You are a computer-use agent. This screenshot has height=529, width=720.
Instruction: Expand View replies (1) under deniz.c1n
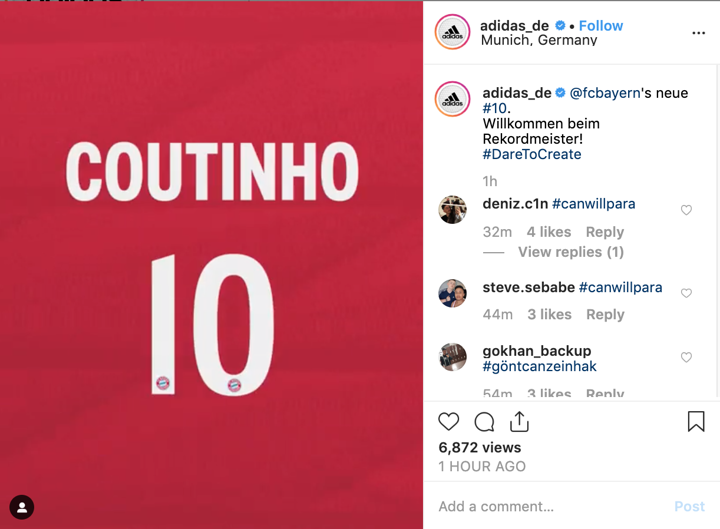pos(571,252)
